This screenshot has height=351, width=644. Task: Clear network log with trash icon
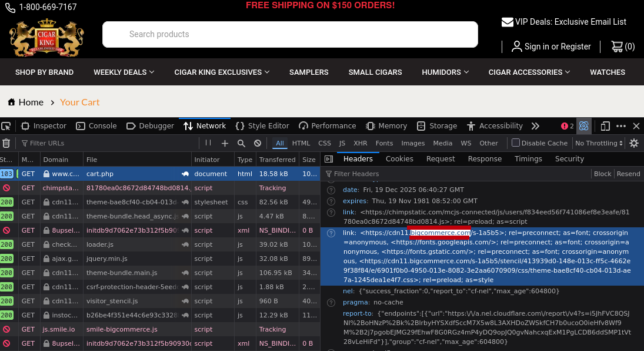click(x=6, y=143)
